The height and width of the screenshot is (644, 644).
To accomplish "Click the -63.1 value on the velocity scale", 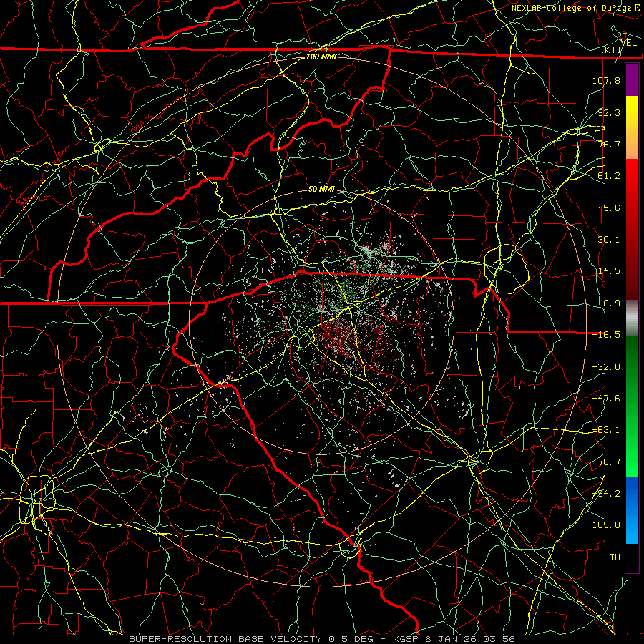I will click(606, 429).
